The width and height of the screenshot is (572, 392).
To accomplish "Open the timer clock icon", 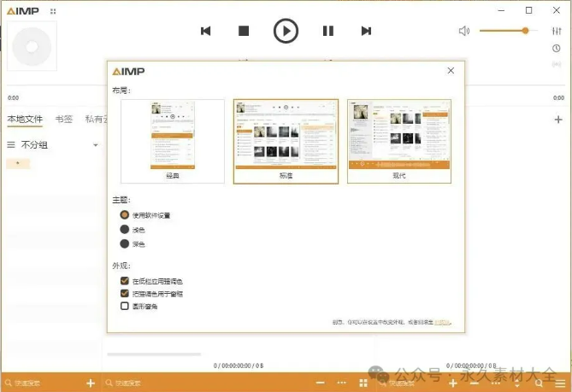I will click(x=557, y=48).
